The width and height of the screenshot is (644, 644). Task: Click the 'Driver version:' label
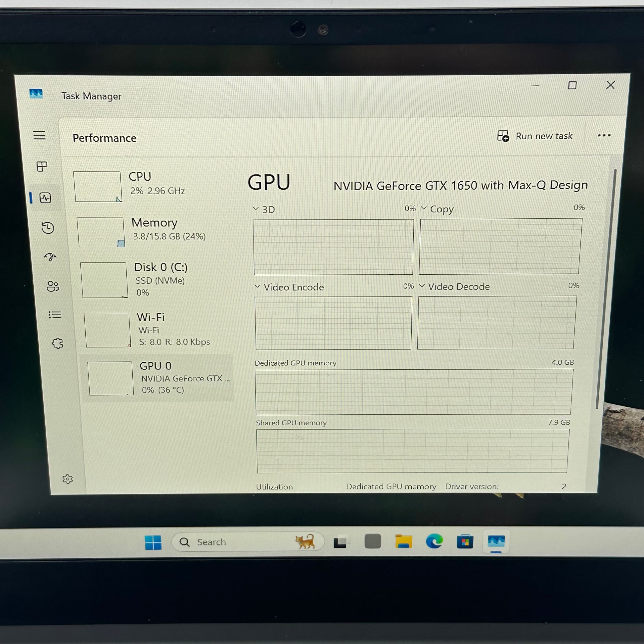(472, 486)
